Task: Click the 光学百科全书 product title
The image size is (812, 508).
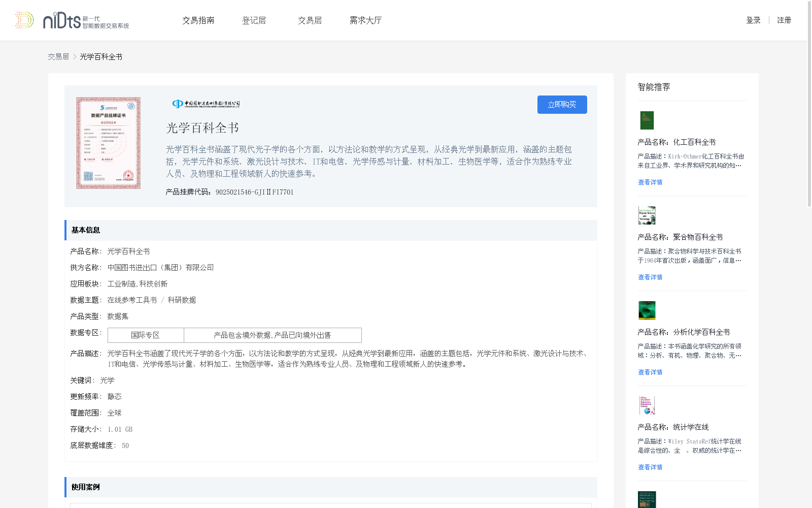Action: point(202,128)
